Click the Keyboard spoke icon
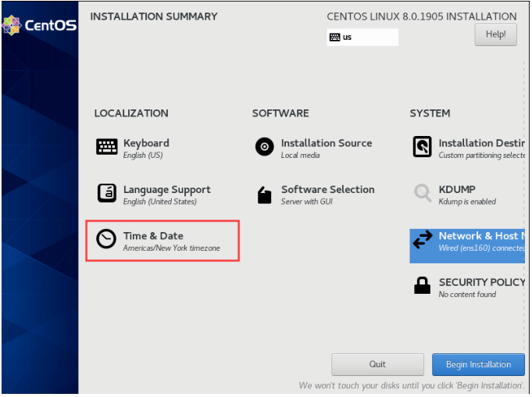This screenshot has height=397, width=532. pyautogui.click(x=106, y=147)
